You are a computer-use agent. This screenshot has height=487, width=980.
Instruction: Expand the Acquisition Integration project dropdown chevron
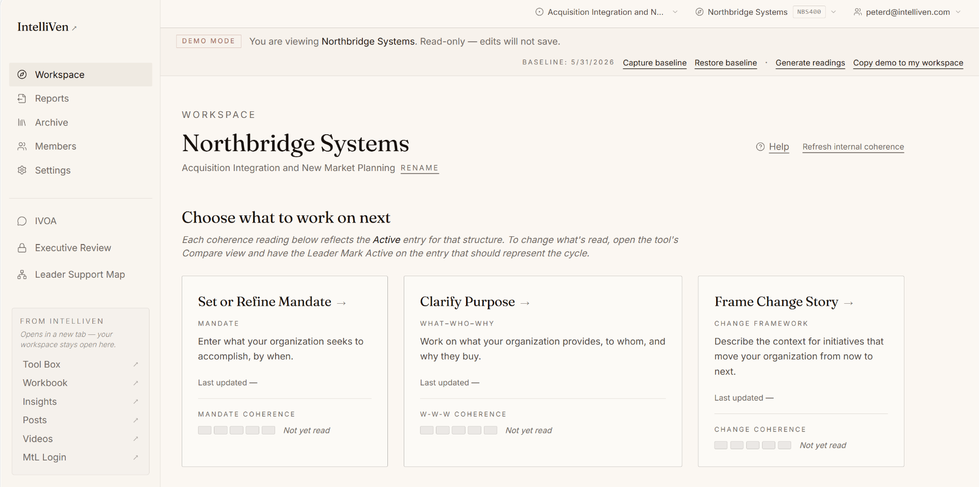[x=675, y=12]
